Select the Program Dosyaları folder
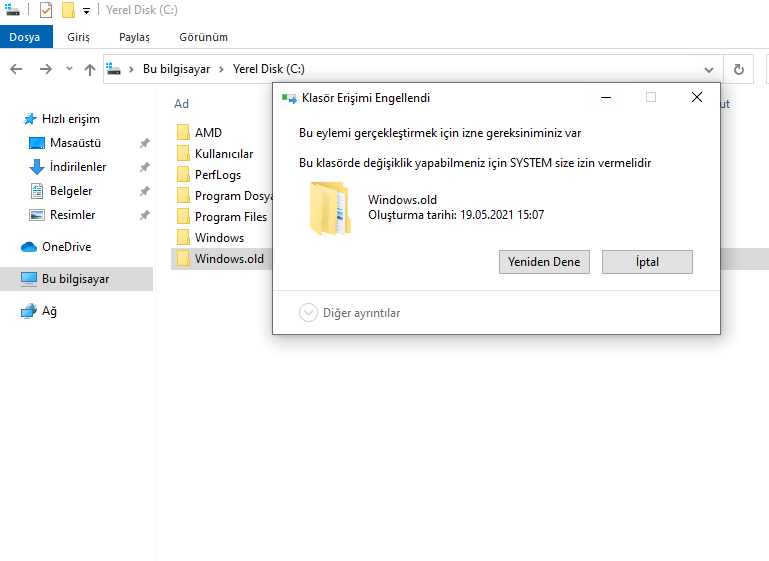Screen dimensions: 769x561 click(233, 196)
